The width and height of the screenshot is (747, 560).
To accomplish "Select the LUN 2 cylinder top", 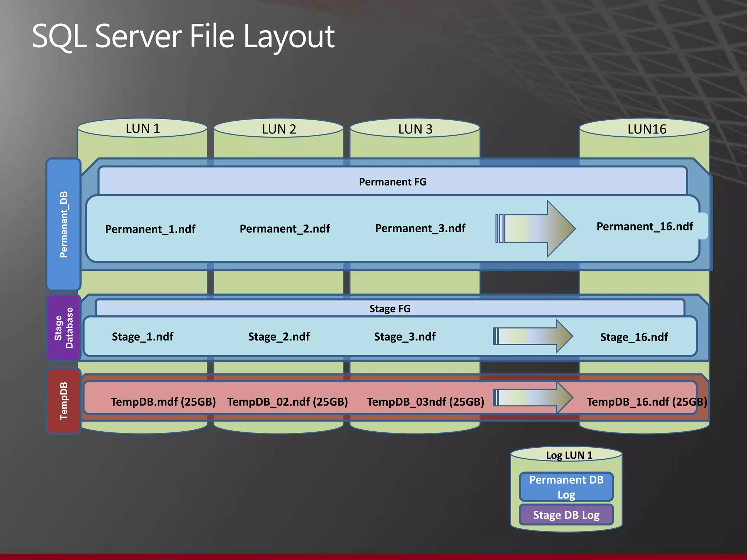I will (x=279, y=129).
